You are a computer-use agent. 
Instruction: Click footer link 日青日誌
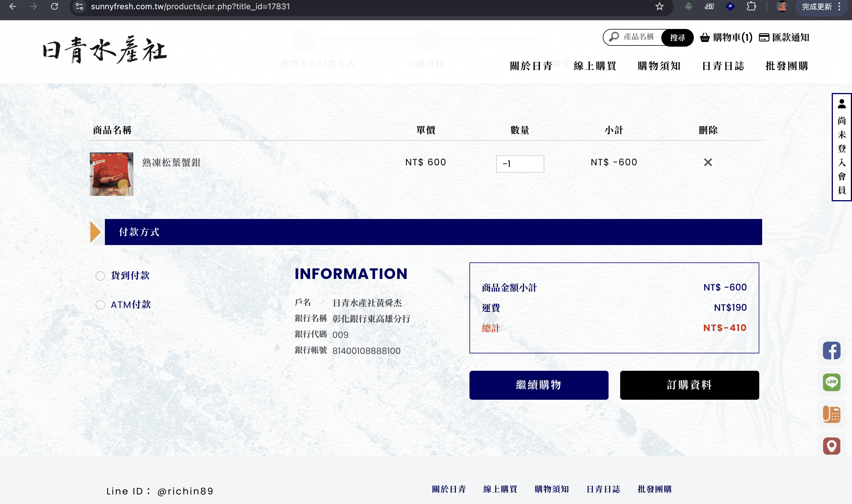click(x=603, y=489)
